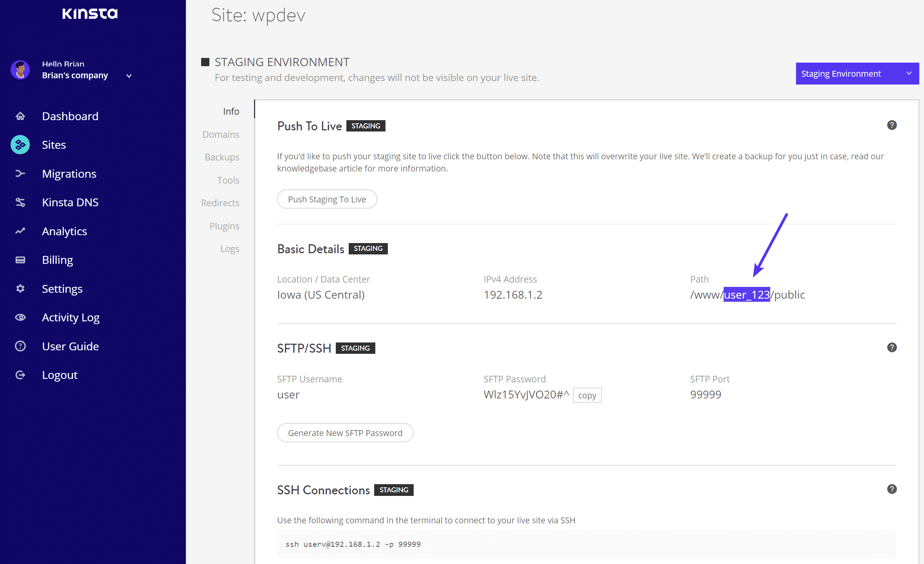This screenshot has width=924, height=564.
Task: Go to the Dashboard home
Action: tap(70, 116)
